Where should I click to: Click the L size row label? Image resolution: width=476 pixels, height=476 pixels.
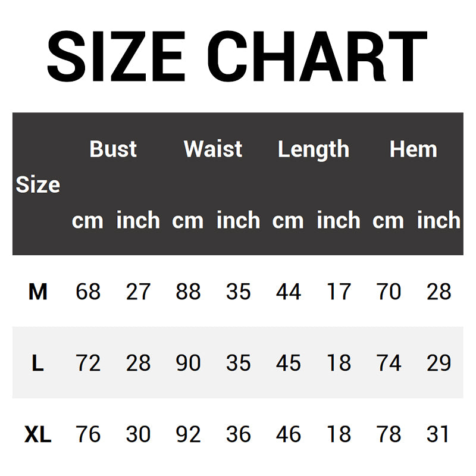coord(37,363)
